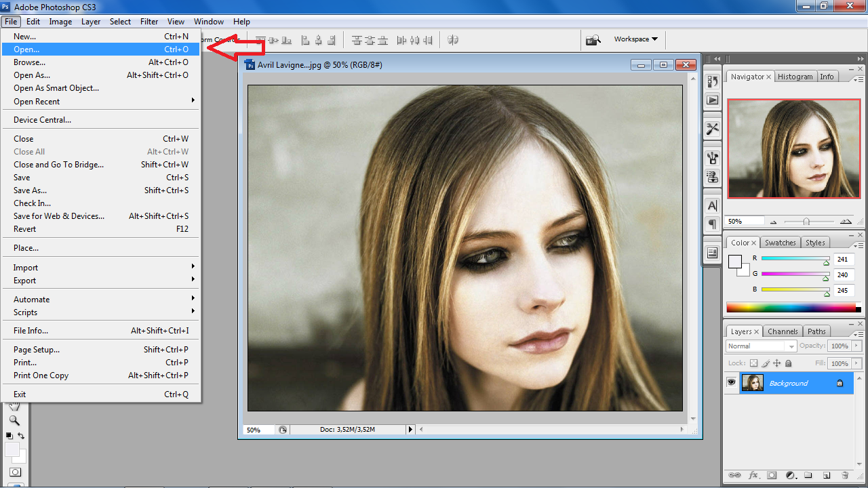This screenshot has width=868, height=488.
Task: Open the Actions panel play icon
Action: tap(713, 100)
